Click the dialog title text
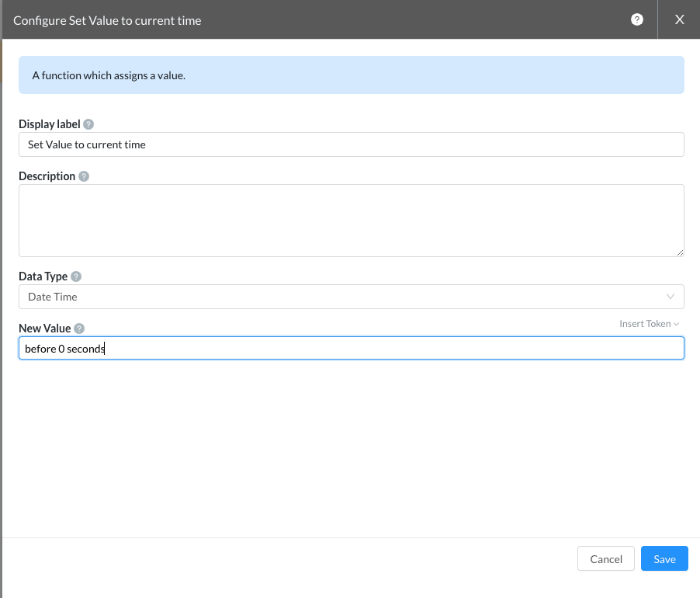This screenshot has width=700, height=598. tap(107, 21)
